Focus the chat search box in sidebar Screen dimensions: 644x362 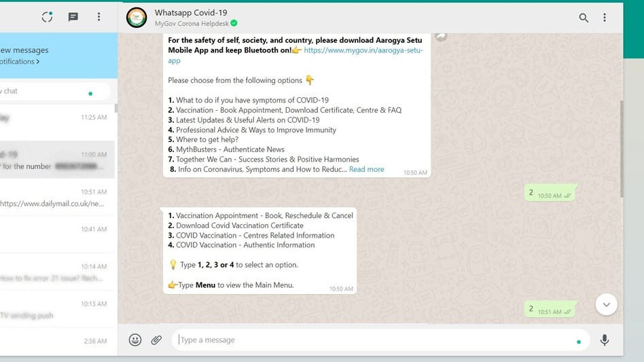(55, 91)
